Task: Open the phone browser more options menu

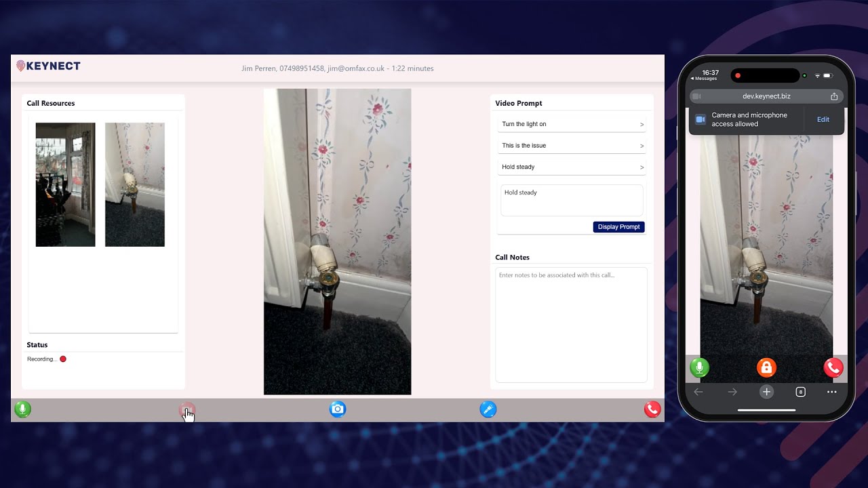Action: [832, 392]
